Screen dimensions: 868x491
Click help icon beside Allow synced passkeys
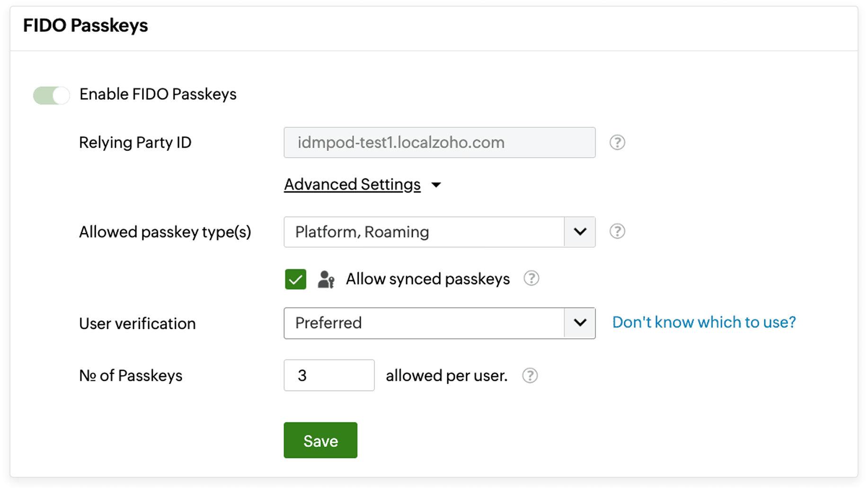tap(531, 278)
